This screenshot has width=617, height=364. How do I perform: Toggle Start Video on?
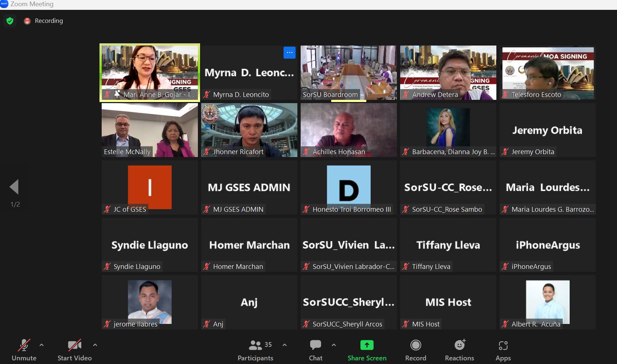[74, 350]
